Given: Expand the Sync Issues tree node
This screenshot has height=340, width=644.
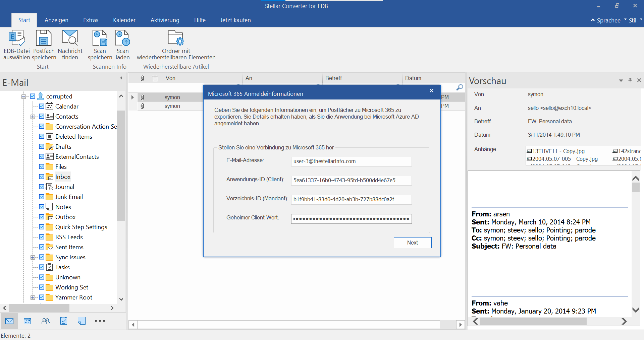Looking at the screenshot, I should tap(33, 257).
